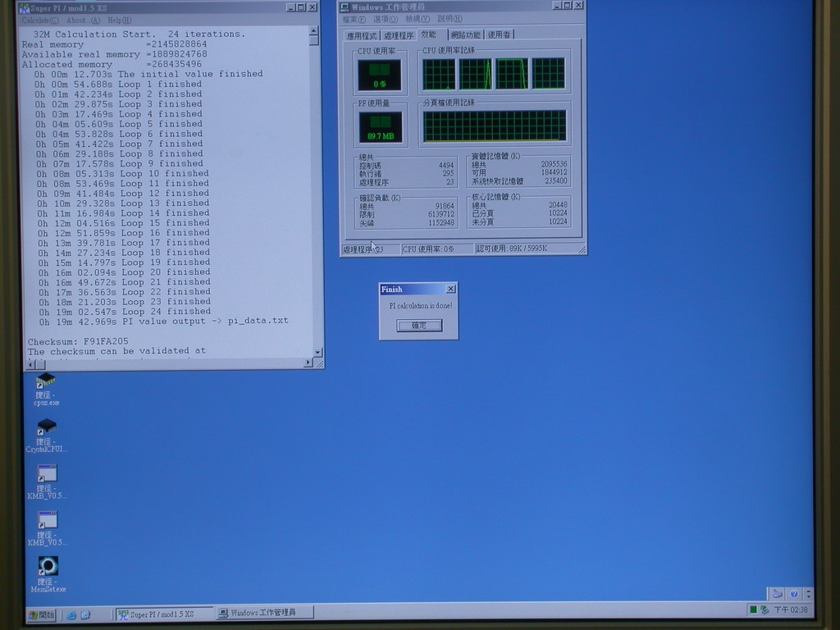This screenshot has height=630, width=840.
Task: Open the 檢視(V) menu in Task Manager
Action: coord(418,20)
